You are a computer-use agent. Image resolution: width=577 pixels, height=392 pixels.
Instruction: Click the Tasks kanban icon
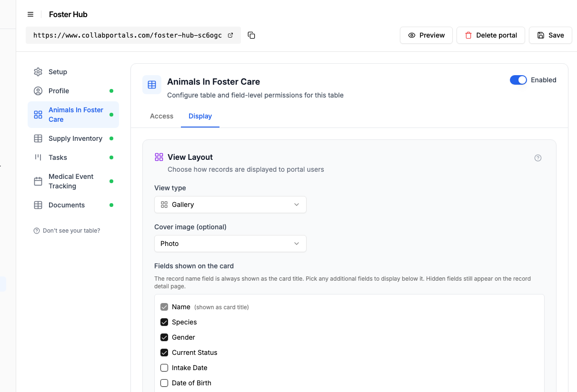[38, 157]
